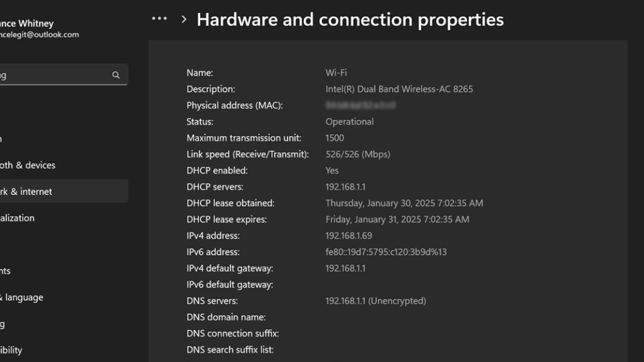The height and width of the screenshot is (362, 644).
Task: Select Network & internet in sidebar
Action: click(28, 192)
